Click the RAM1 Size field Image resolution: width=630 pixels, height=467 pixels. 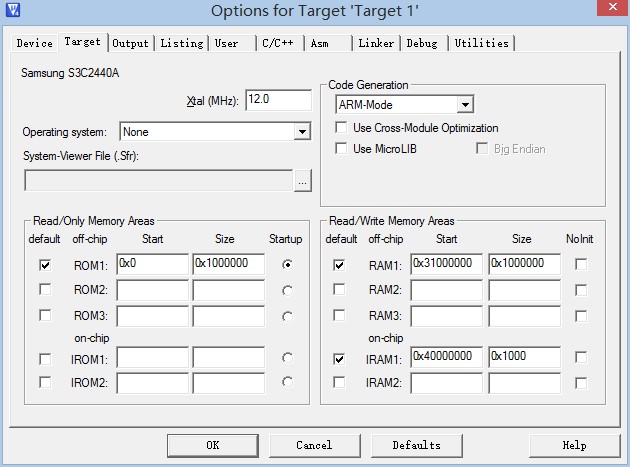tap(524, 264)
